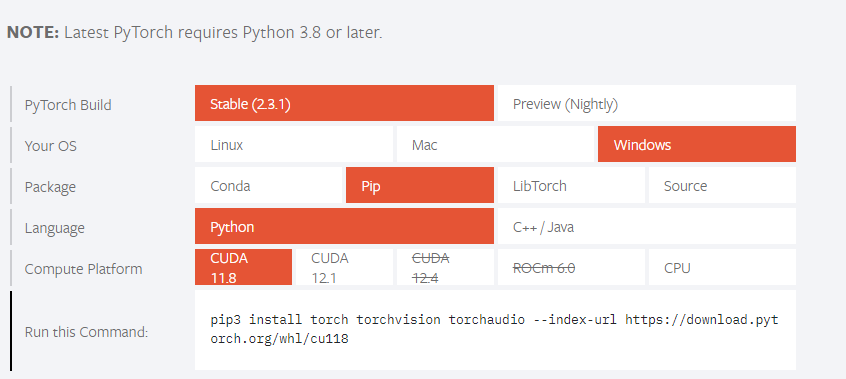This screenshot has width=846, height=379.
Task: Click the PyTorch Build row label
Action: coord(68,105)
